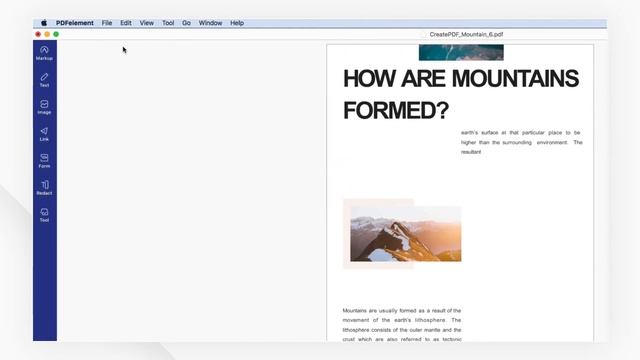Open the Go menu
Viewport: 640px width, 360px height.
pyautogui.click(x=186, y=23)
